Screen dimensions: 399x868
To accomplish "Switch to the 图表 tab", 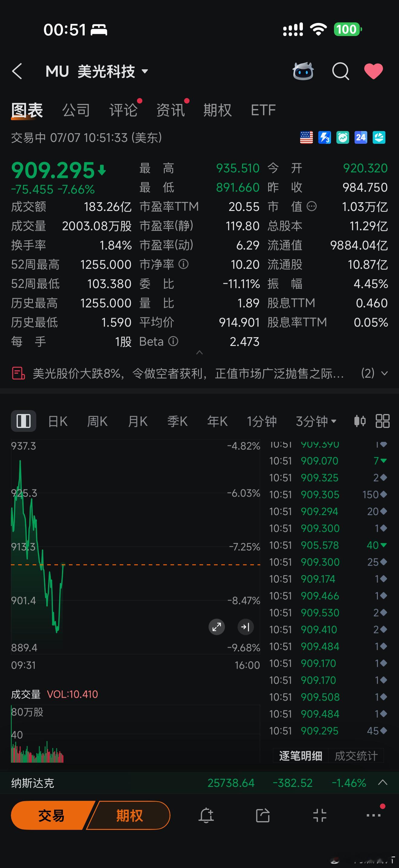I will tap(27, 110).
